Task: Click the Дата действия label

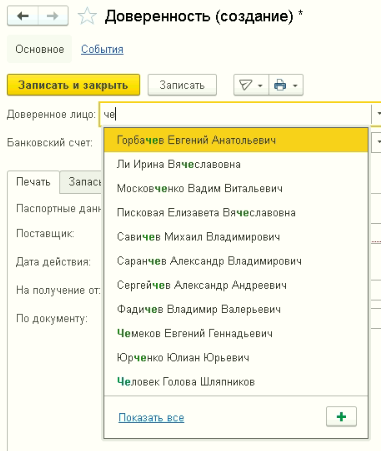Action: pyautogui.click(x=53, y=262)
